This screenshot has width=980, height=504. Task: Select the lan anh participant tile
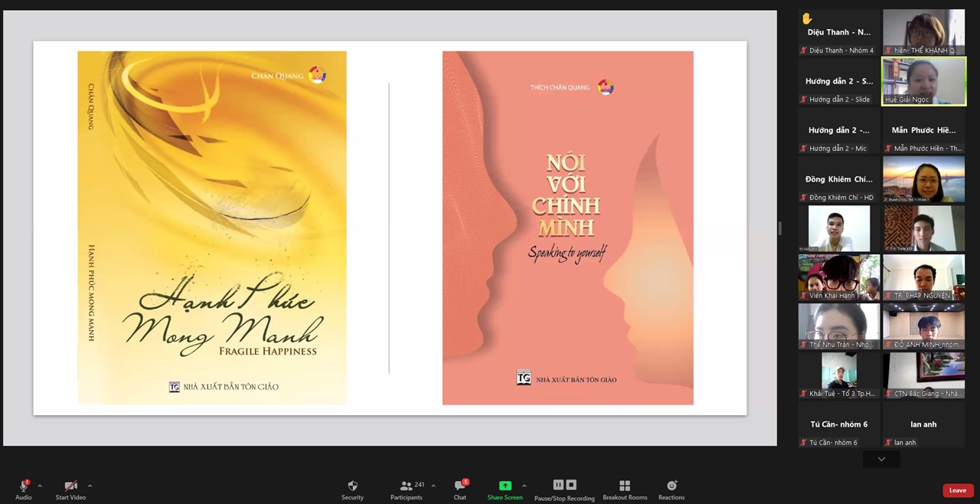(923, 424)
